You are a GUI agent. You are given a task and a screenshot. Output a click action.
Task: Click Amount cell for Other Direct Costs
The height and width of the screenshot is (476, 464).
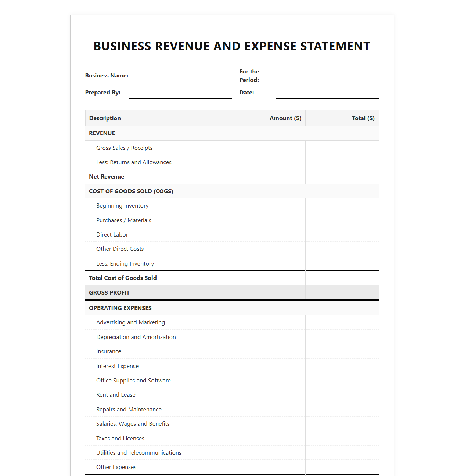269,249
